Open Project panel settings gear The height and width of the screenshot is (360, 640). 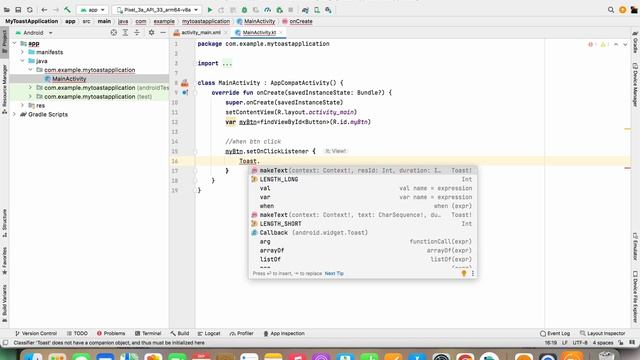tap(151, 33)
